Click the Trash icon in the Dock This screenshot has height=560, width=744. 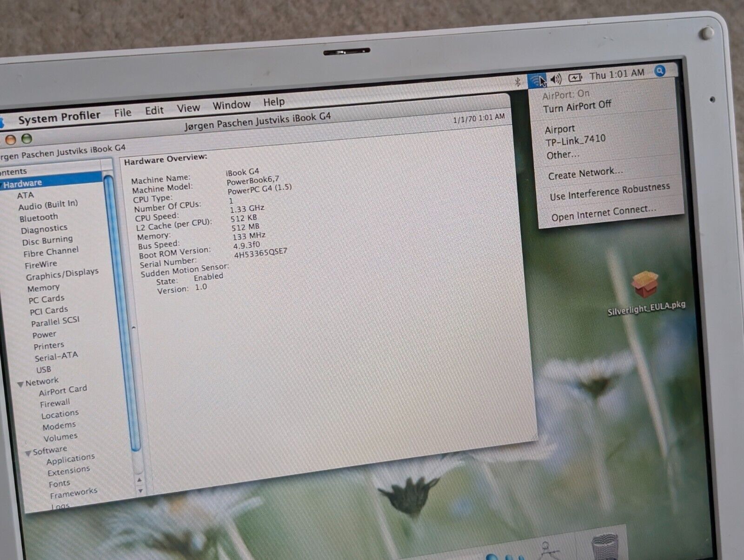(x=604, y=547)
